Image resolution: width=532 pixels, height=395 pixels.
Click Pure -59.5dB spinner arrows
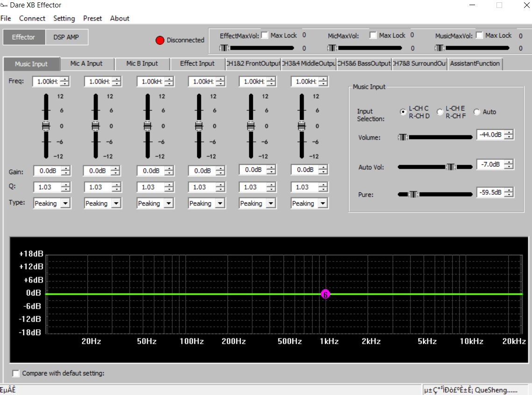point(509,192)
